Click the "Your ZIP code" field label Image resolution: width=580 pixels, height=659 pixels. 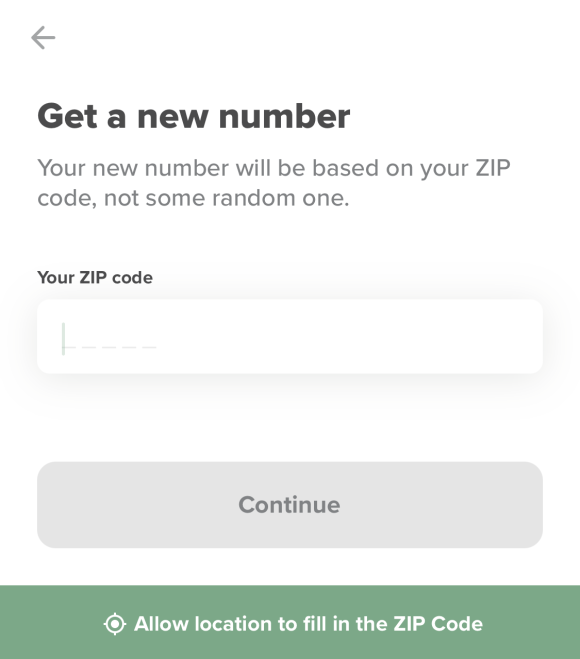95,277
